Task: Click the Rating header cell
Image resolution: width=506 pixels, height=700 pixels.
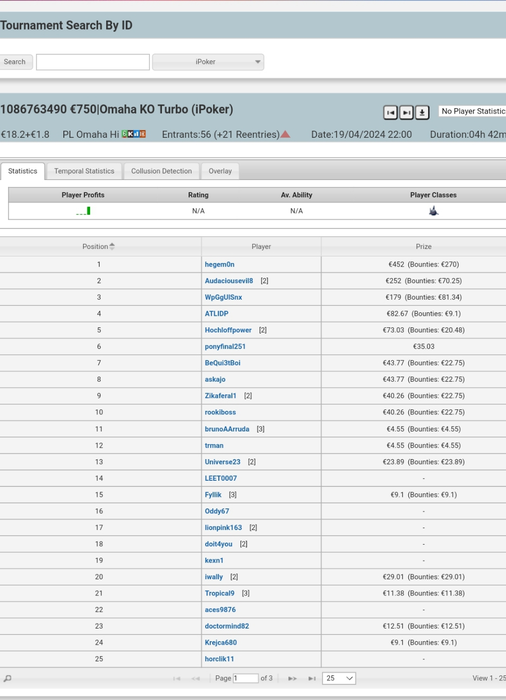Action: coord(198,195)
